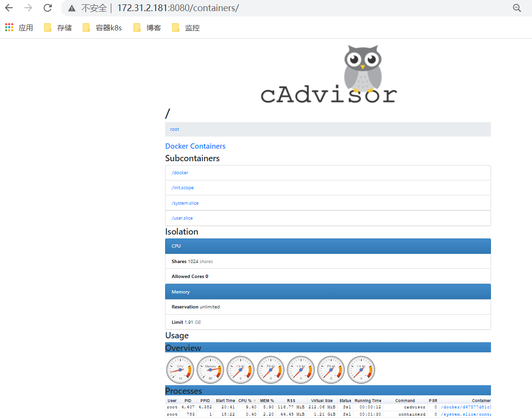Sort processes by Virtual Size column
The image size is (532, 418).
(x=322, y=401)
